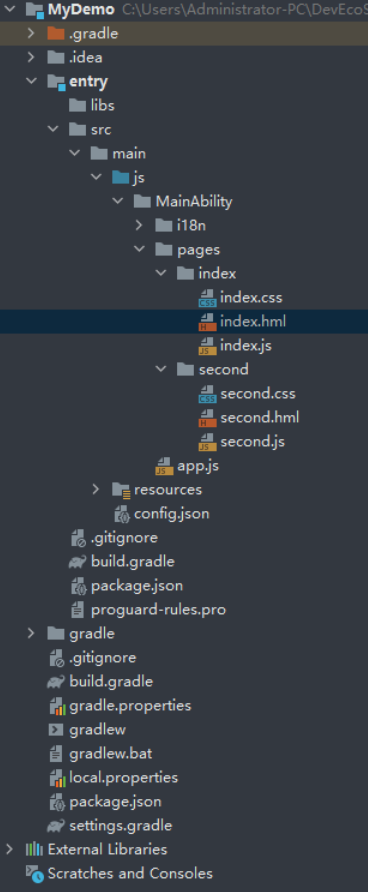Click the resources folder icon
The image size is (368, 892).
click(x=121, y=490)
